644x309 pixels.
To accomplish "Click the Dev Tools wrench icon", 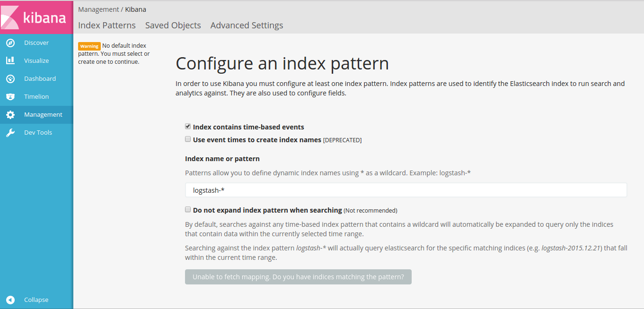I will 10,133.
